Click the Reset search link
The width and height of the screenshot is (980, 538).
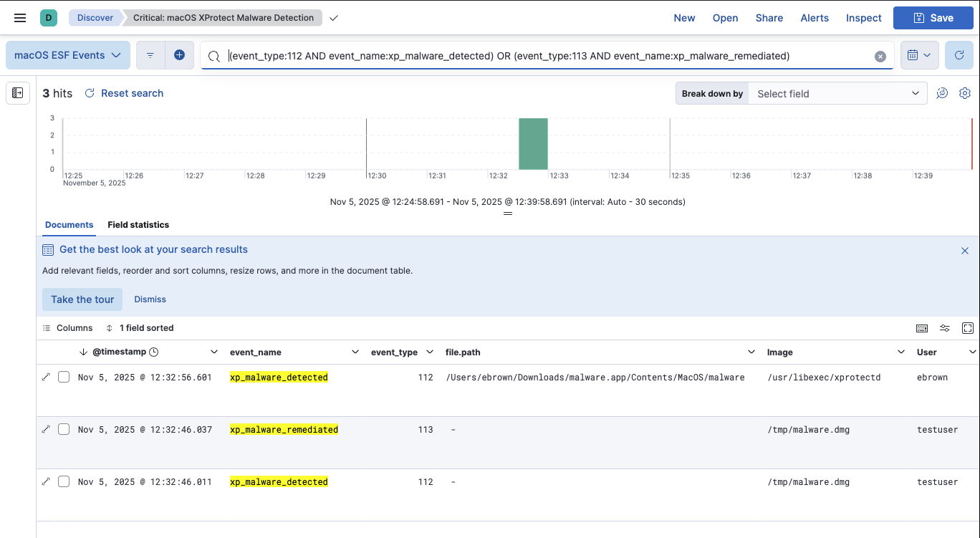tap(124, 93)
